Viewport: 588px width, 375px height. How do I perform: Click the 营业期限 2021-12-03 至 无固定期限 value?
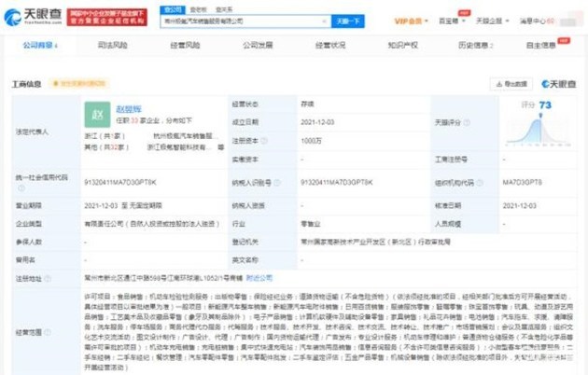tap(123, 205)
